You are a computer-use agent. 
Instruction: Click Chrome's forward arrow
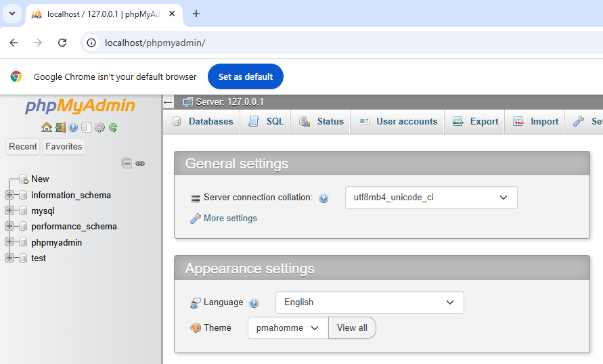[38, 43]
